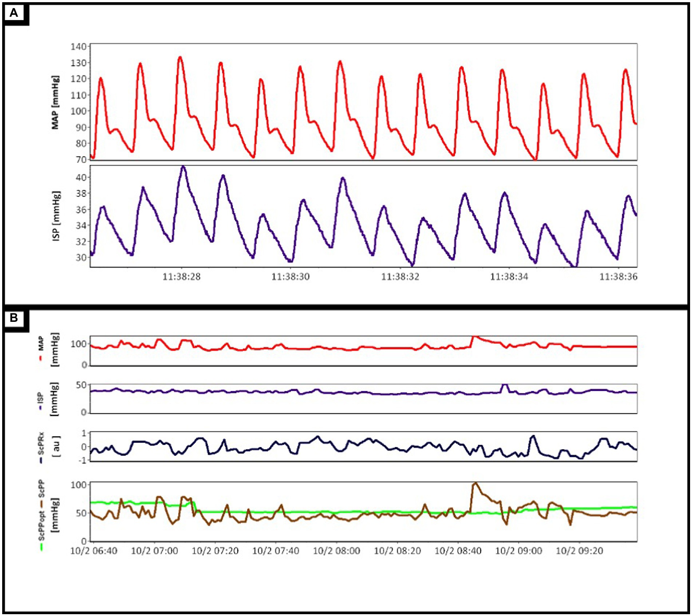This screenshot has height=616, width=693.
Task: Click the 10/2 08:40 time label
Action: pos(458,551)
